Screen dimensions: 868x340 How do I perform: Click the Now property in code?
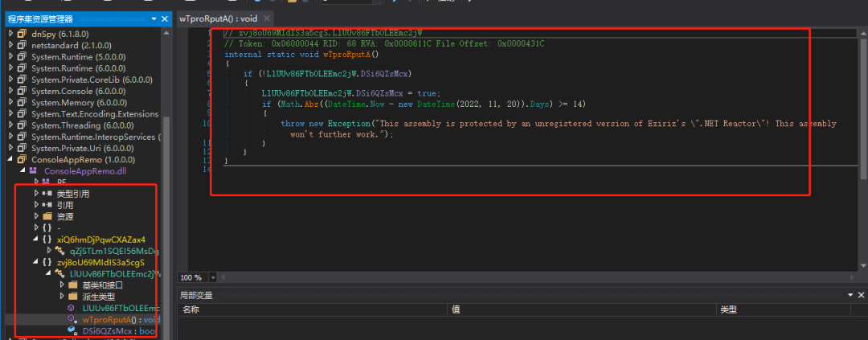click(x=378, y=104)
